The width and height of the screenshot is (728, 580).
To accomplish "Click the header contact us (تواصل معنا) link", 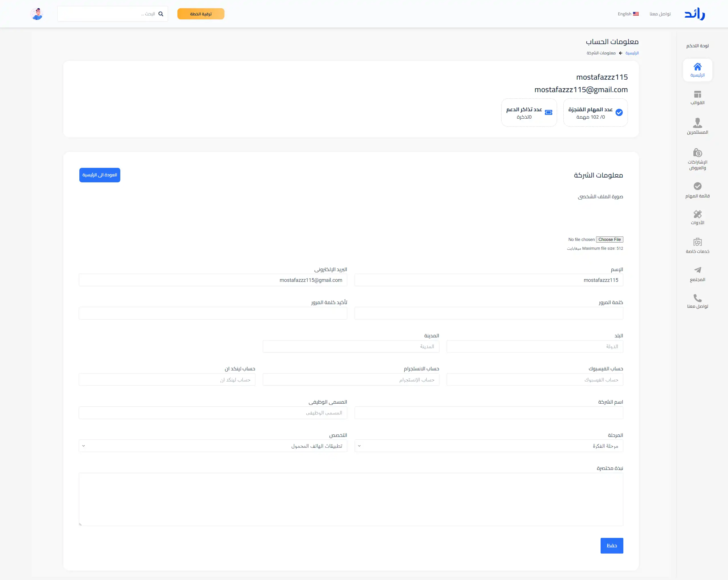I will coord(660,14).
